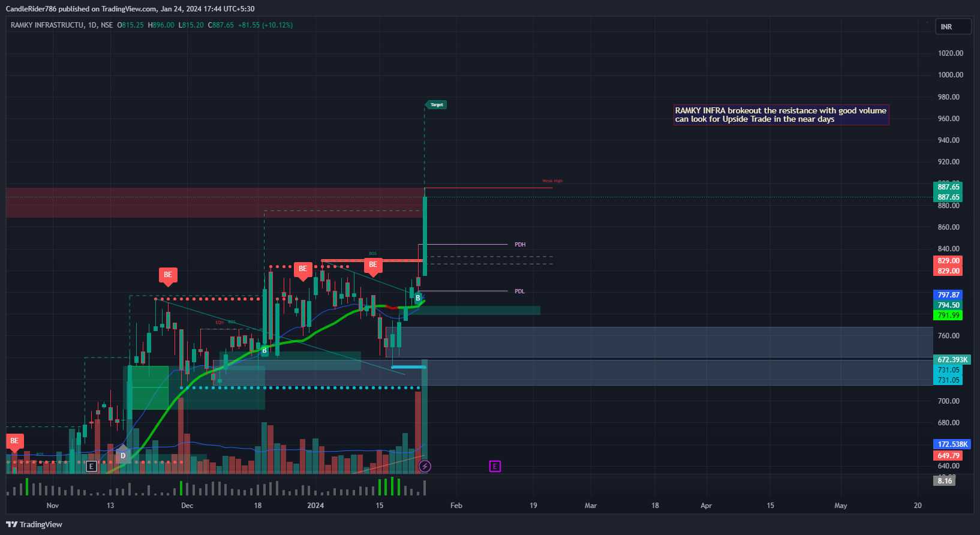
Task: Click the 940.00 price axis tick
Action: pyautogui.click(x=949, y=140)
